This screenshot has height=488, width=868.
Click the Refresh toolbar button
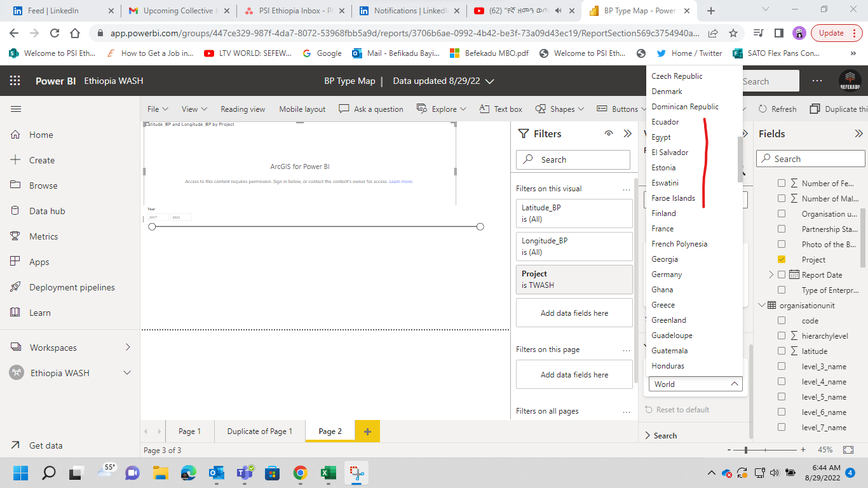coord(777,109)
